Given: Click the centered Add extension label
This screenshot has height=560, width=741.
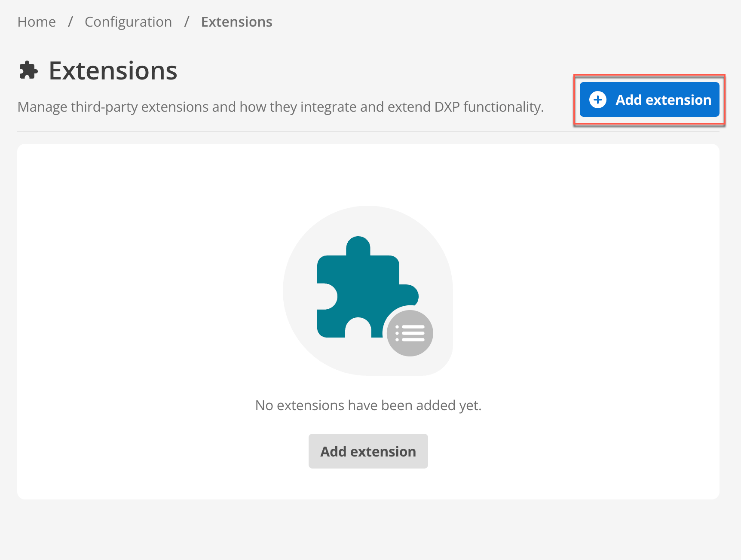Looking at the screenshot, I should [368, 451].
